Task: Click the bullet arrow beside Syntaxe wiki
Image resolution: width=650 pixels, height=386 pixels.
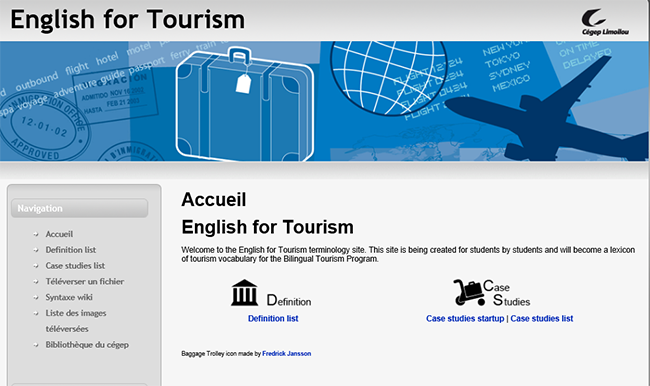Action: coord(36,298)
